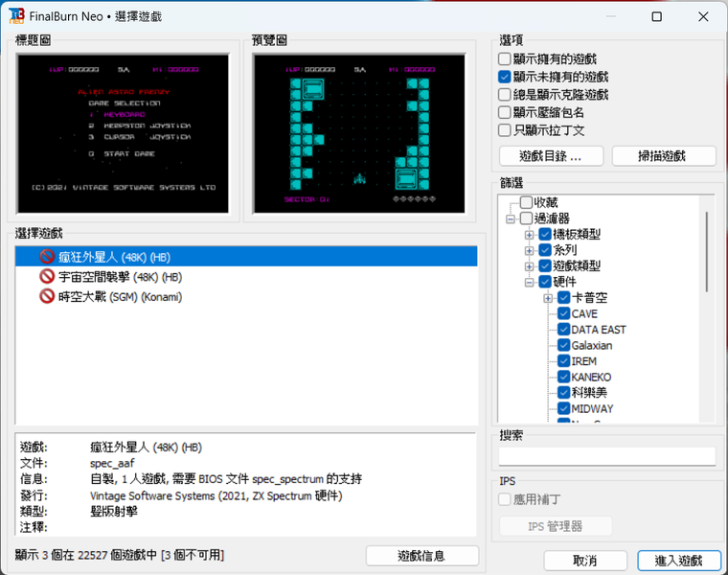Expand the 卡普空 tree node
This screenshot has height=575, width=728.
coord(548,298)
